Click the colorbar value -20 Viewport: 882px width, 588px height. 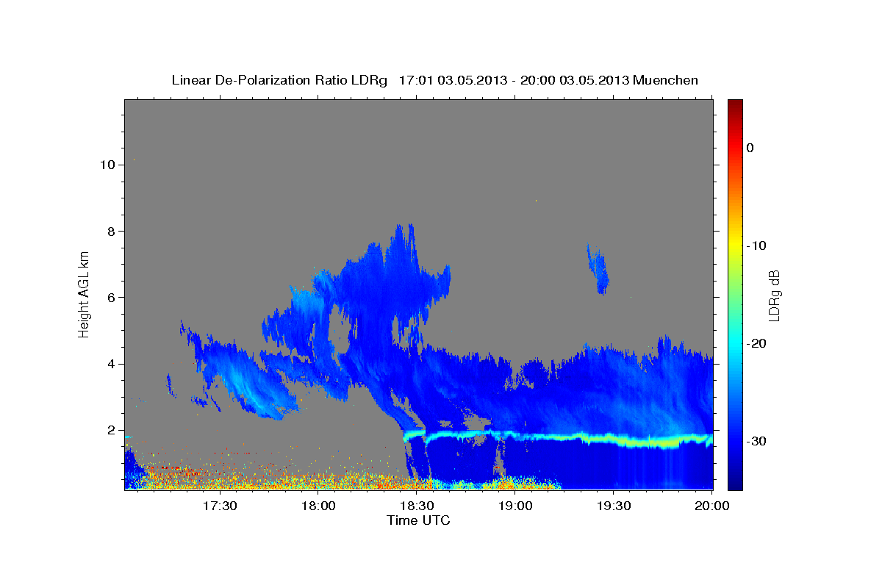click(757, 343)
